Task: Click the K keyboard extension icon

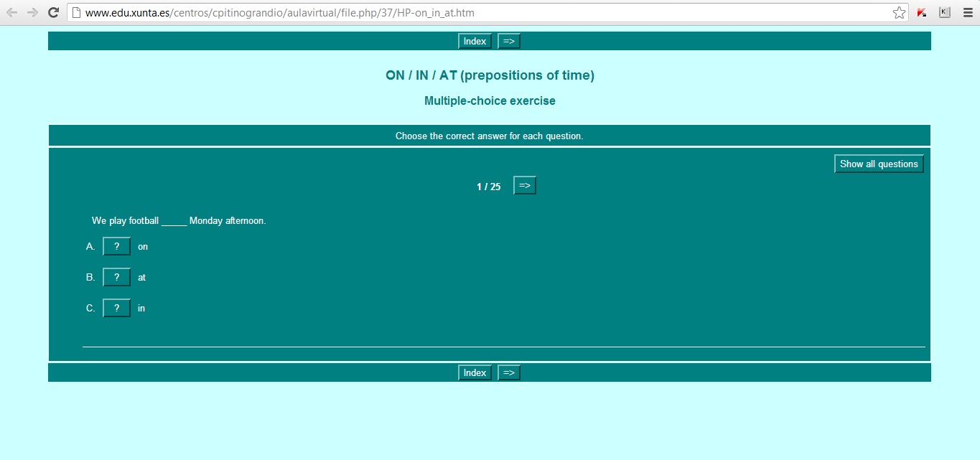Action: (944, 11)
